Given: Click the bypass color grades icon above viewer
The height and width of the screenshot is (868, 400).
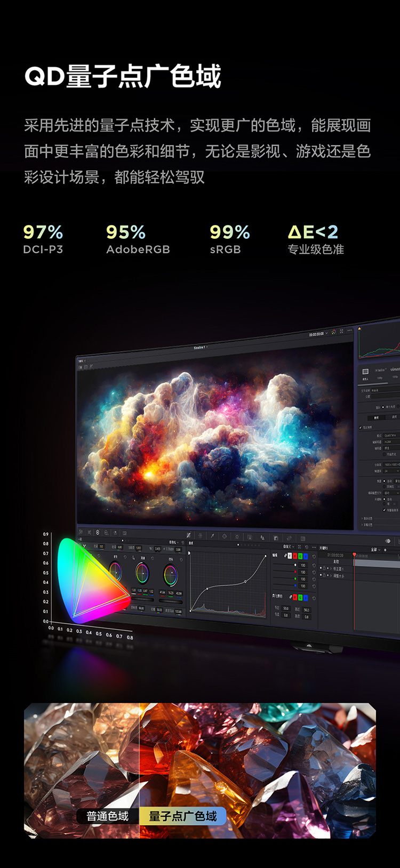Looking at the screenshot, I should (x=334, y=332).
